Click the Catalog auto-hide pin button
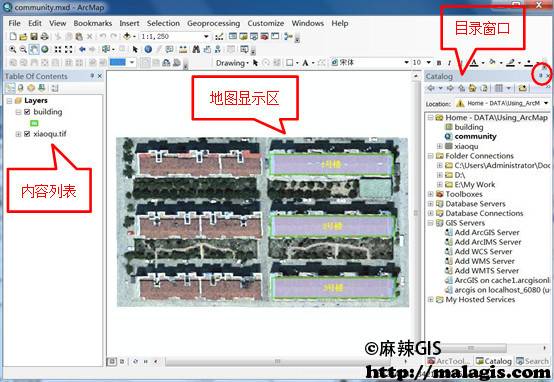Image resolution: width=554 pixels, height=382 pixels. click(541, 75)
